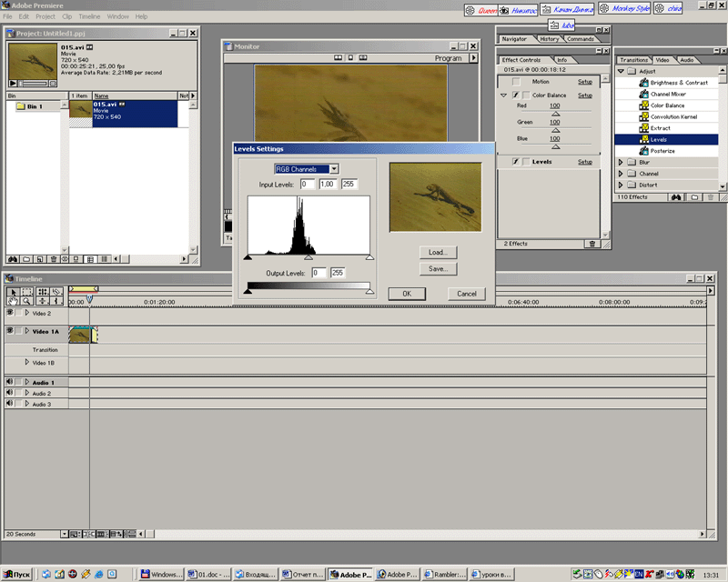The width and height of the screenshot is (728, 582).
Task: Click the Find binoculars icon in Project window
Action: [x=13, y=258]
